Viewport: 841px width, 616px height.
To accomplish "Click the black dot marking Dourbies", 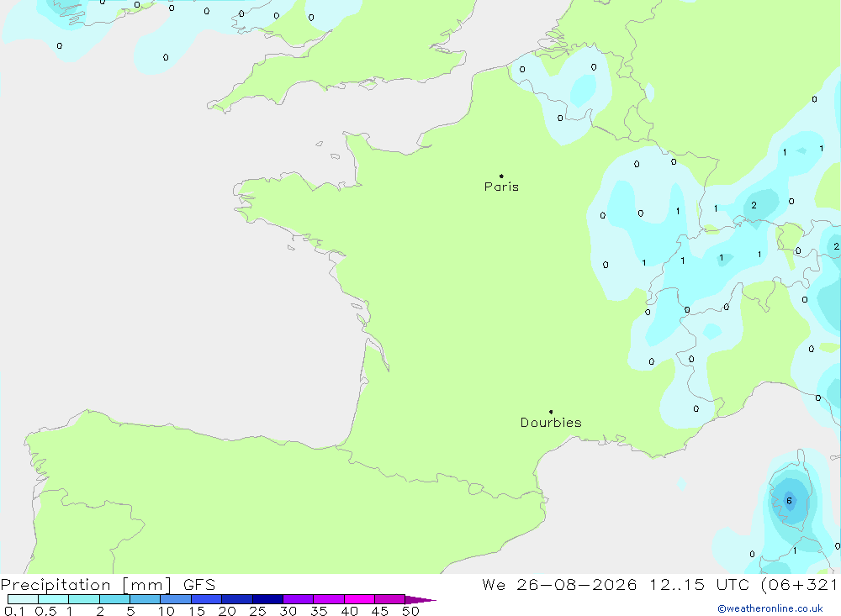I will [551, 412].
